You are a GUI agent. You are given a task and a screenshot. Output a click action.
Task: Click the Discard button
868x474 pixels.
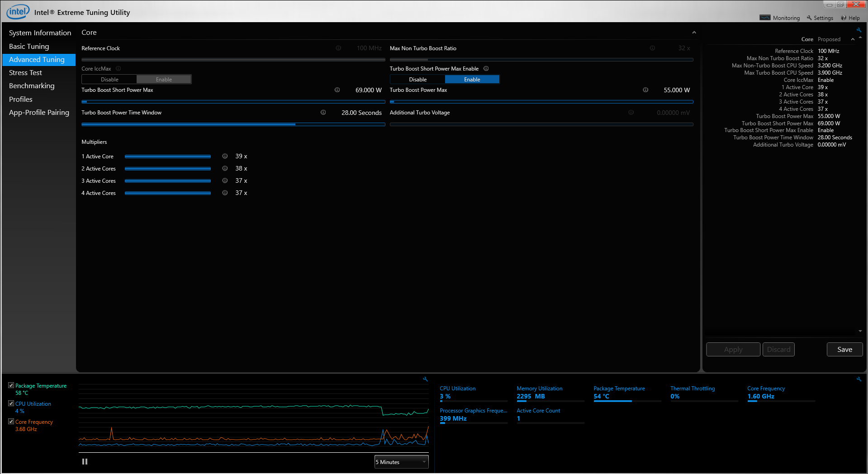click(778, 350)
